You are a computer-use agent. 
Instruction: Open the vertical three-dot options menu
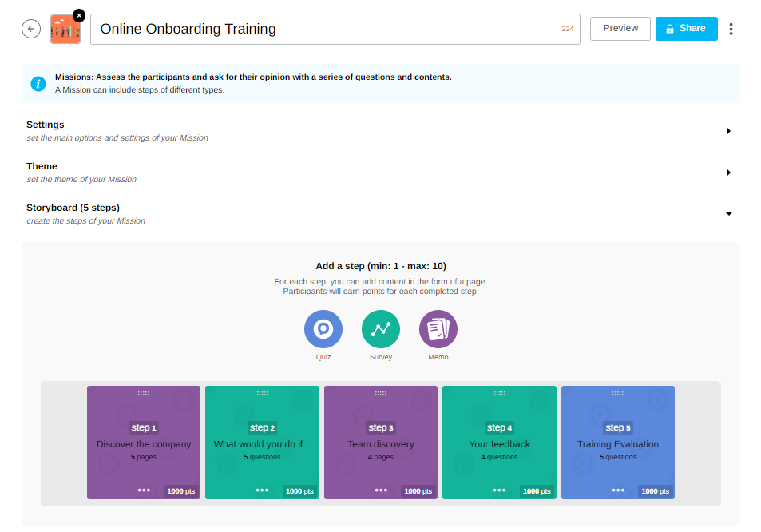731,29
